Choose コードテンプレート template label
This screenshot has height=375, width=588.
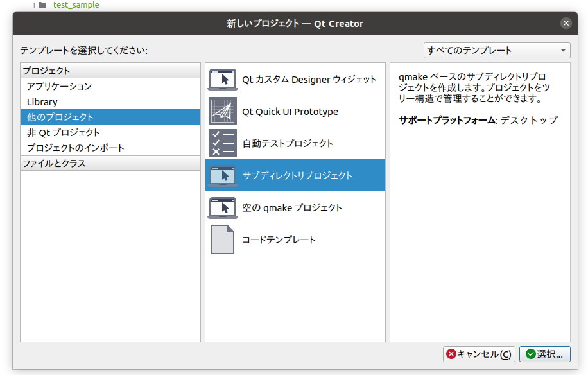point(279,240)
